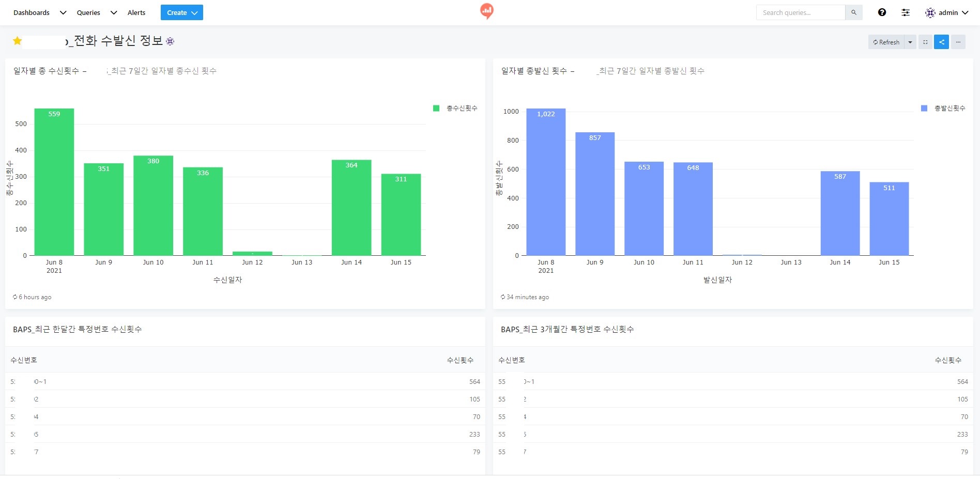980x479 pixels.
Task: Open the Refresh interval dropdown arrow
Action: (910, 42)
